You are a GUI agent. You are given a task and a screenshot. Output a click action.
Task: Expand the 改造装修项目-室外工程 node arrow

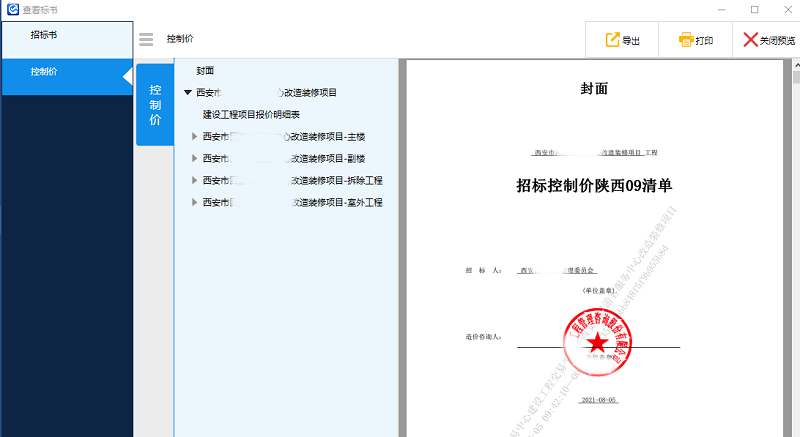(x=194, y=202)
